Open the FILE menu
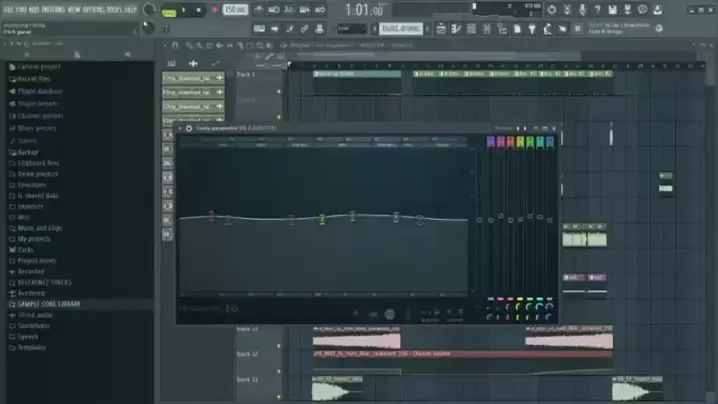 click(x=9, y=8)
